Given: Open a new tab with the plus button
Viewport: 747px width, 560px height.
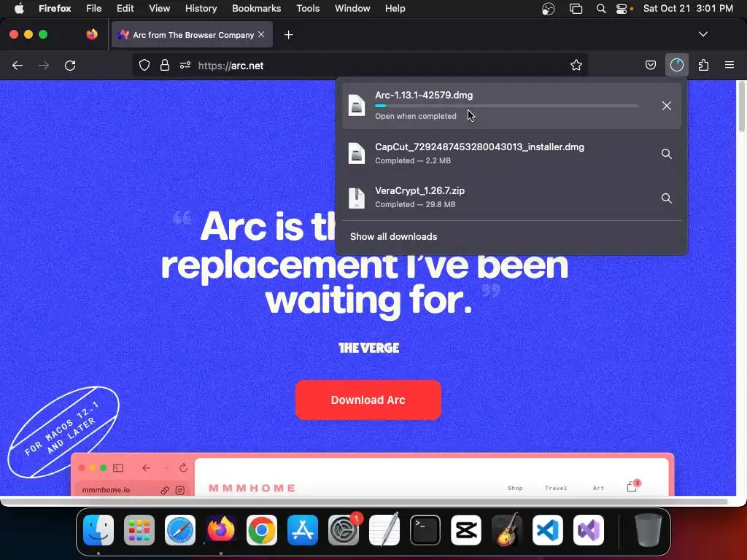Looking at the screenshot, I should [x=288, y=35].
